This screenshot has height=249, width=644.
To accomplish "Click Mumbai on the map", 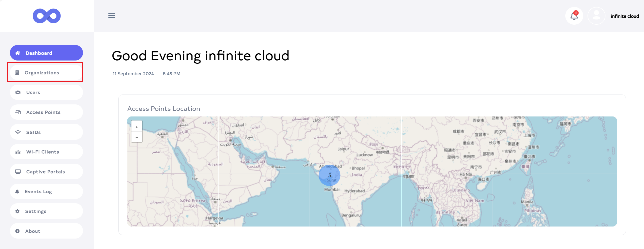I will [x=332, y=190].
